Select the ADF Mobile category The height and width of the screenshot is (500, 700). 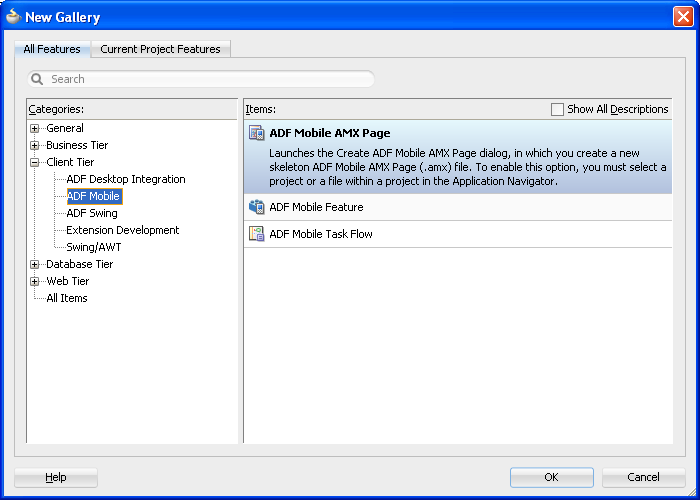tap(94, 196)
